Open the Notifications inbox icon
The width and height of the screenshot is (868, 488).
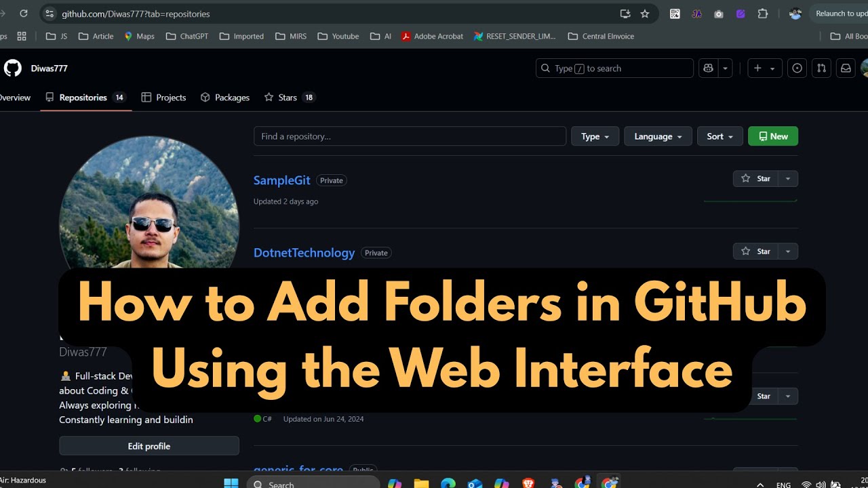coord(846,68)
